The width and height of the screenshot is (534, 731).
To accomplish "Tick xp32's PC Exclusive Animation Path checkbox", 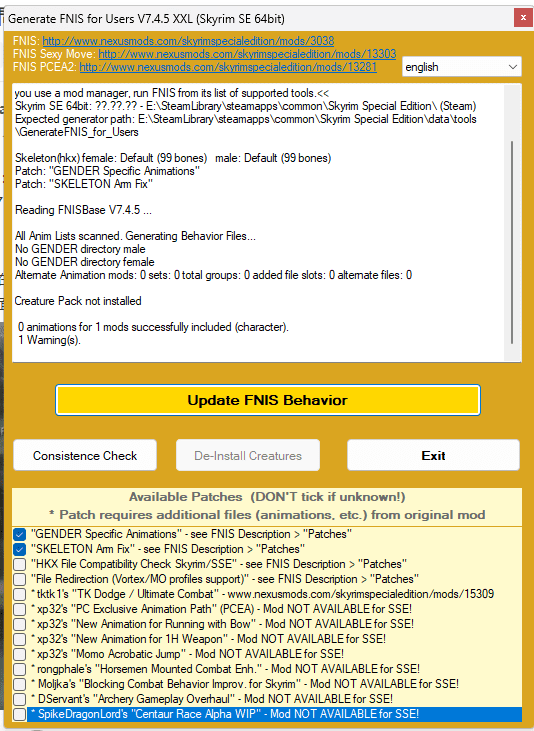I will click(x=20, y=609).
